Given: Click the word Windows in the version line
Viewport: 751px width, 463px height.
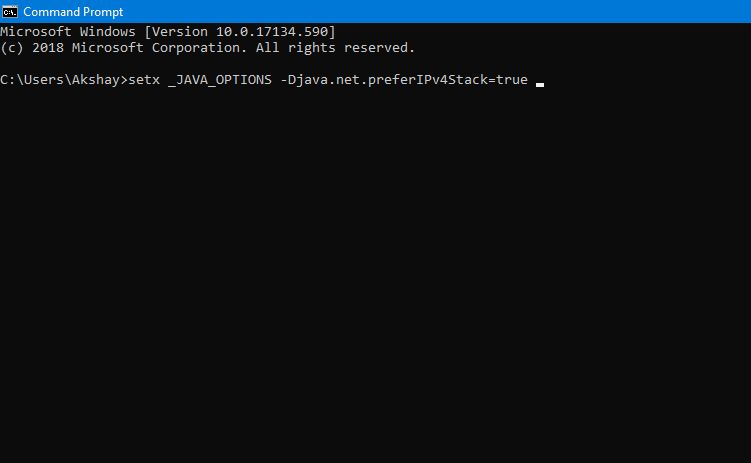Looking at the screenshot, I should (107, 32).
